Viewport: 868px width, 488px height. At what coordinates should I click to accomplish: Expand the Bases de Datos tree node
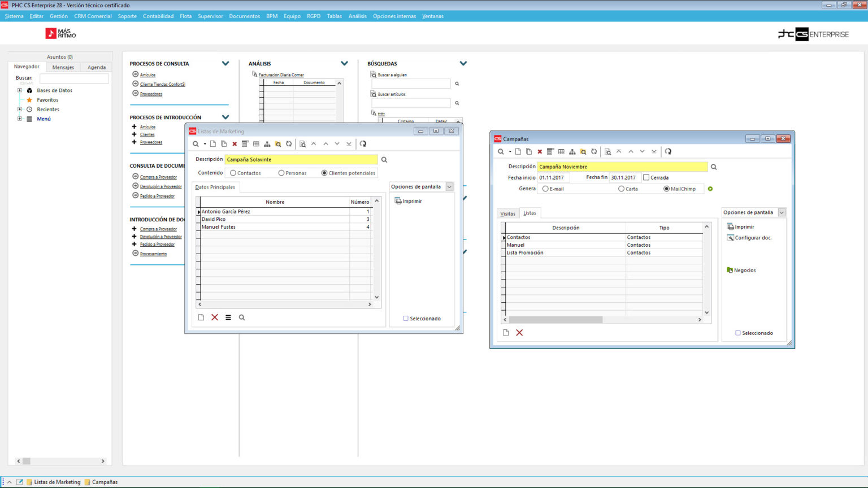[20, 90]
